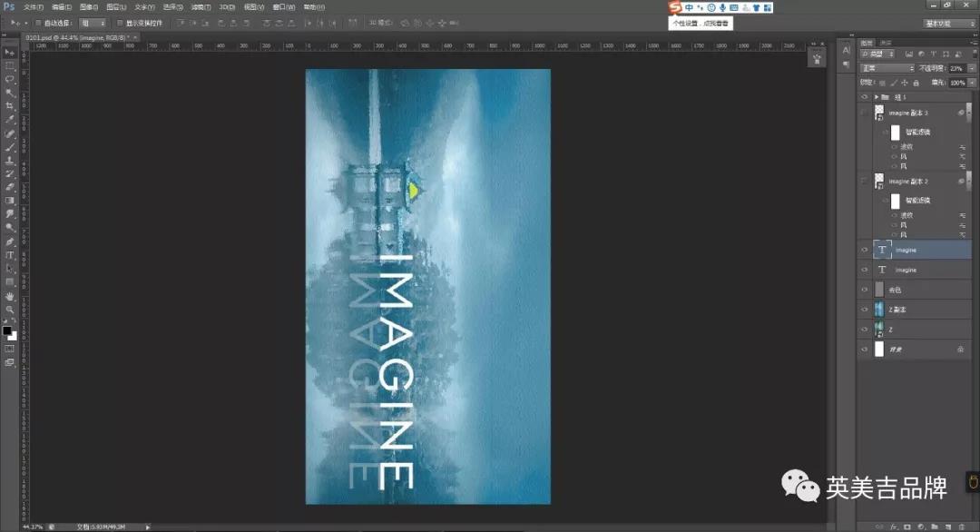Hide the selected imagine text layer
Image resolution: width=980 pixels, height=532 pixels.
(x=865, y=250)
